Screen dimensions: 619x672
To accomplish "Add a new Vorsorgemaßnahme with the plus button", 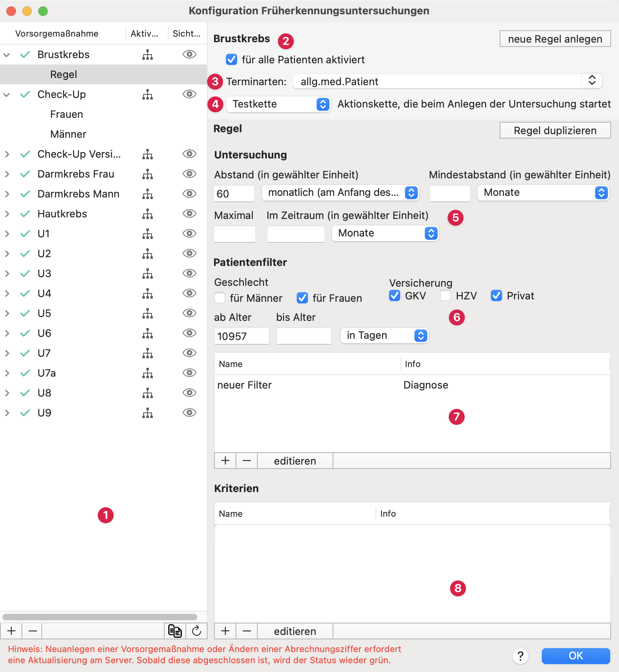I will (x=12, y=631).
